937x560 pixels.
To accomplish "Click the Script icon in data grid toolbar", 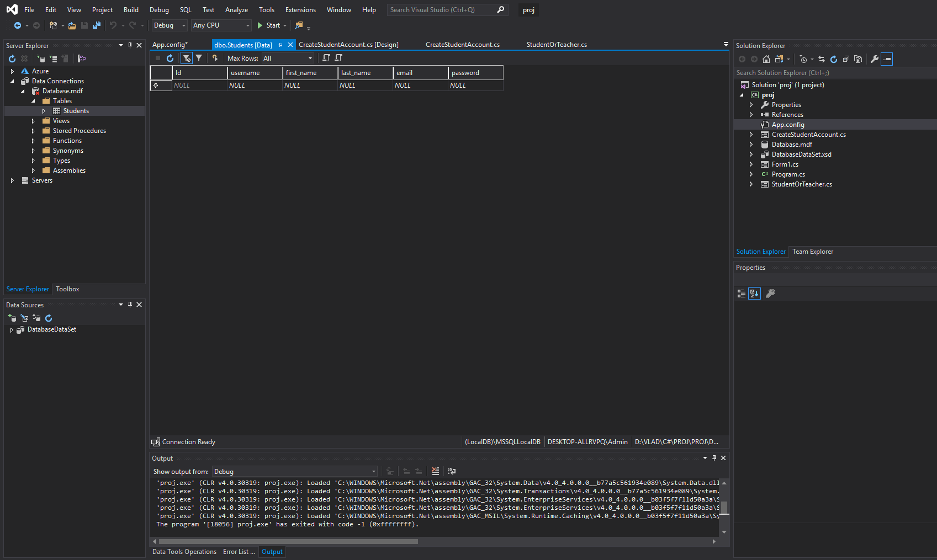I will [326, 58].
